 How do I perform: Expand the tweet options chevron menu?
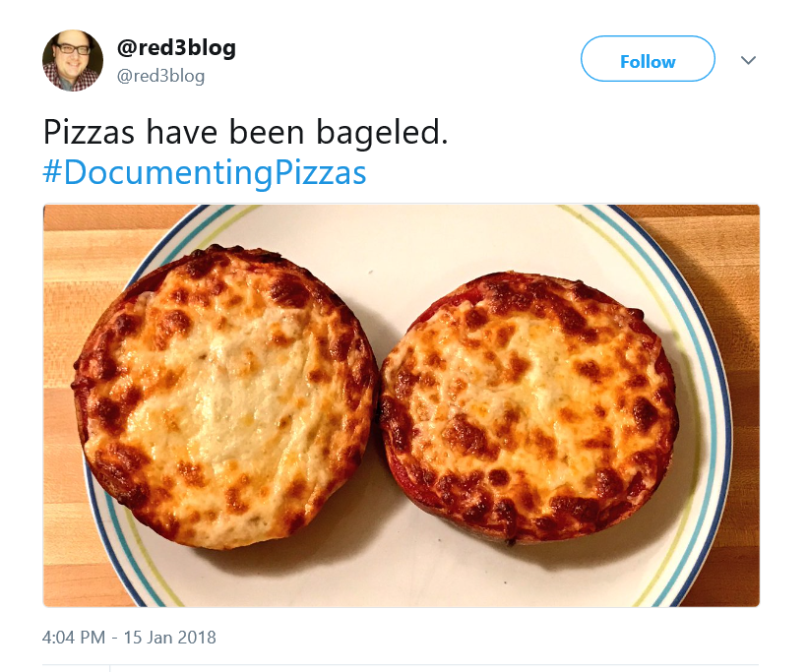748,60
